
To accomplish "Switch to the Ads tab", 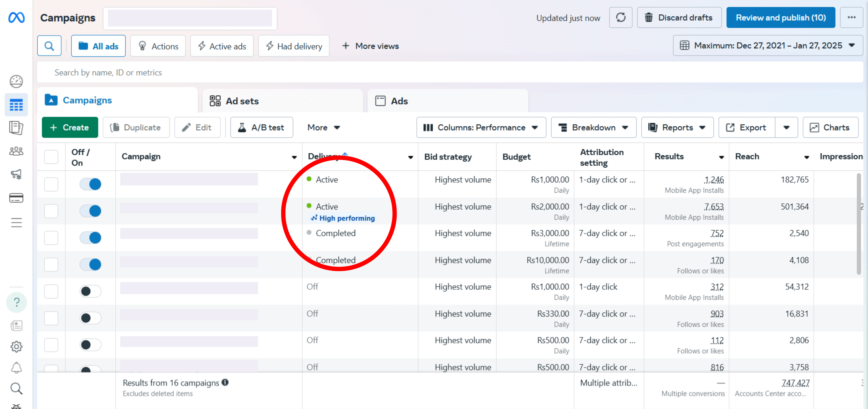I will click(x=399, y=101).
